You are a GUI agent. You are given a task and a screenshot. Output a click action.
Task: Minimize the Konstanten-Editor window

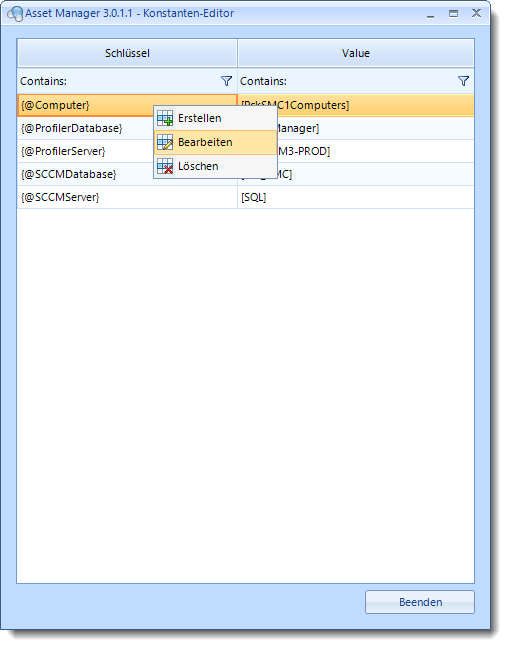[x=430, y=14]
